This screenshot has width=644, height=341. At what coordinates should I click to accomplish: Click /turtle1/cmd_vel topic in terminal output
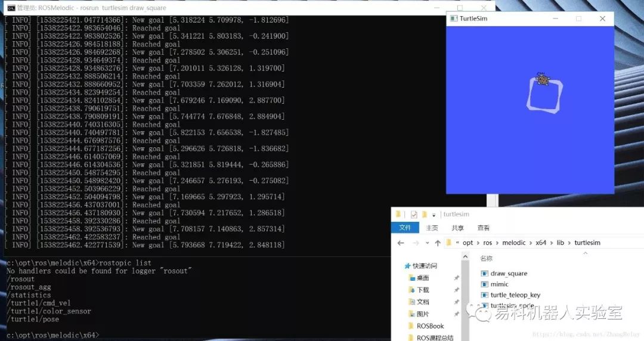tap(39, 303)
